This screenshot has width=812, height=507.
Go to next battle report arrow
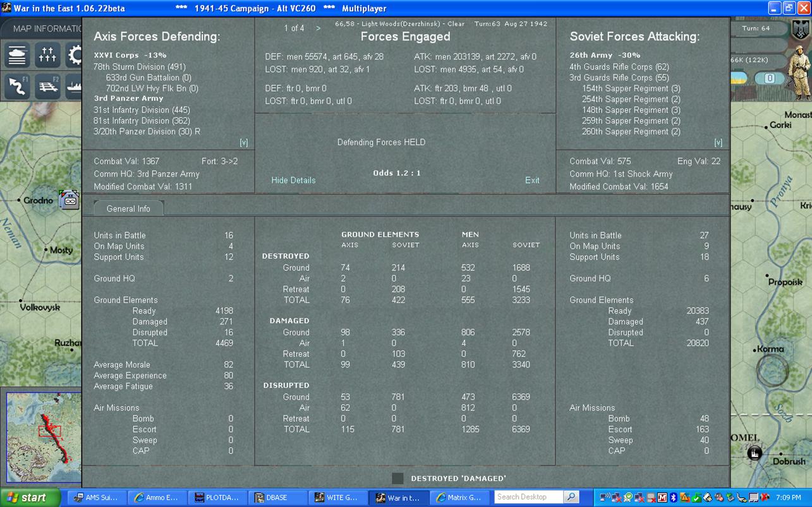pyautogui.click(x=318, y=28)
